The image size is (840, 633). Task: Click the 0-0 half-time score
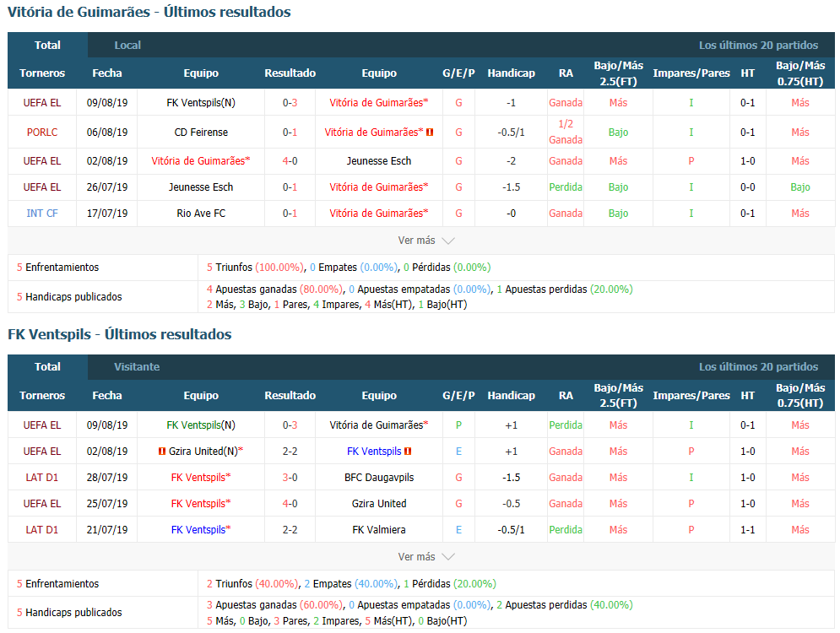[x=747, y=187]
